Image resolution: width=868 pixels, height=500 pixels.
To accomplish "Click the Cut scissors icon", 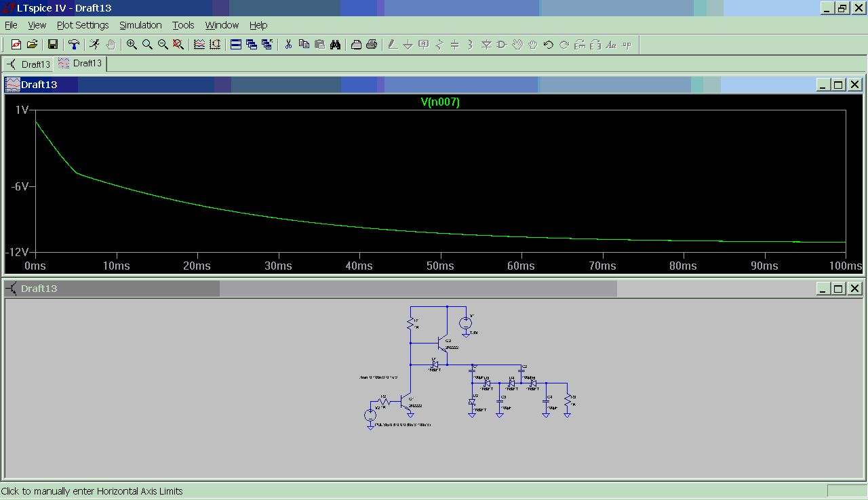I will pos(288,45).
